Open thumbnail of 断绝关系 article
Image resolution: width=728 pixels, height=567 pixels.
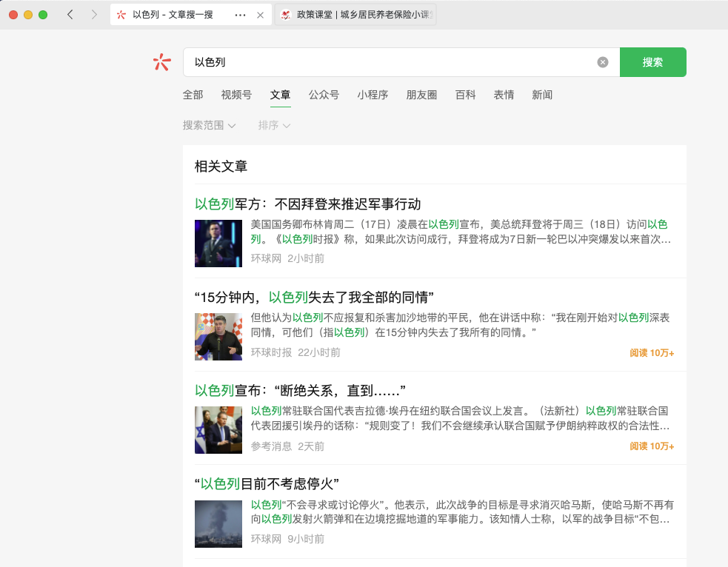(218, 430)
